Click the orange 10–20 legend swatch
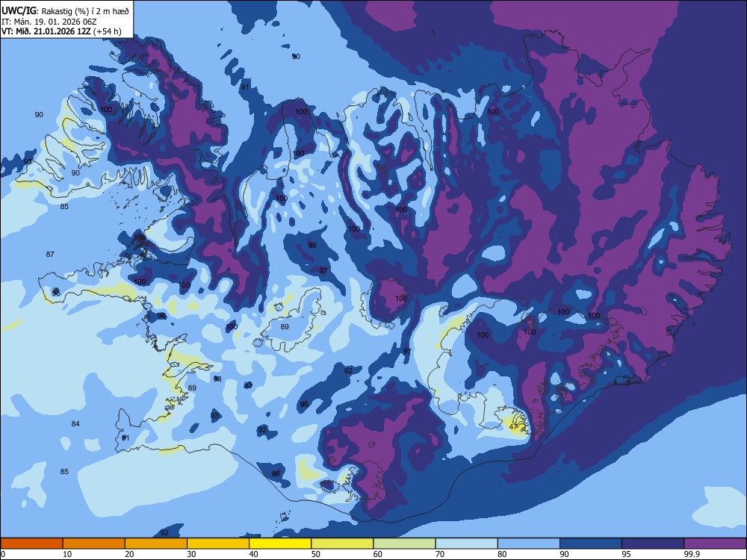Viewport: 747px width, 560px height. 94,544
